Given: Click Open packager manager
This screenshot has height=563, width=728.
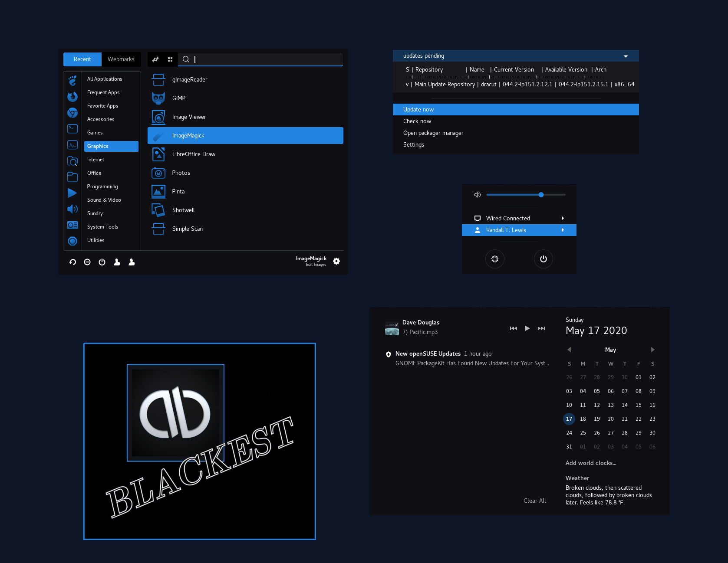Looking at the screenshot, I should tap(516, 133).
